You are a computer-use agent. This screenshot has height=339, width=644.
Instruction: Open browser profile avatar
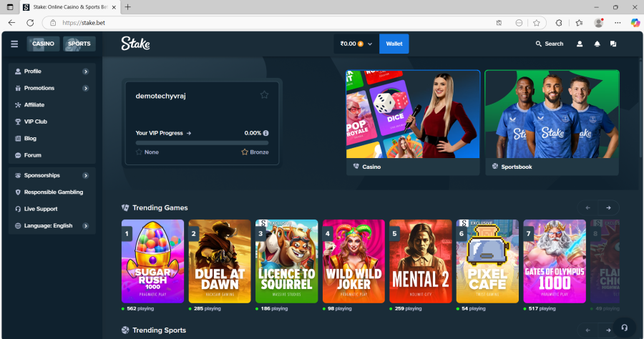click(599, 23)
